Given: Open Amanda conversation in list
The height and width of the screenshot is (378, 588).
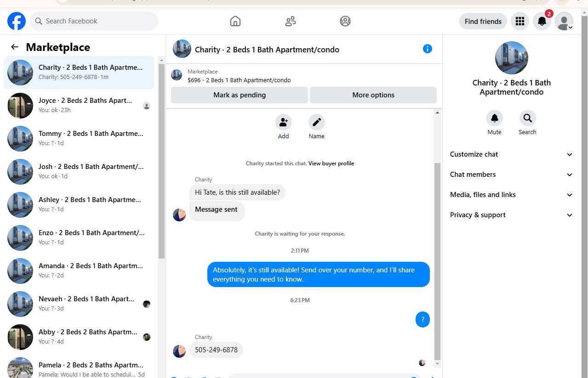Looking at the screenshot, I should coord(79,271).
